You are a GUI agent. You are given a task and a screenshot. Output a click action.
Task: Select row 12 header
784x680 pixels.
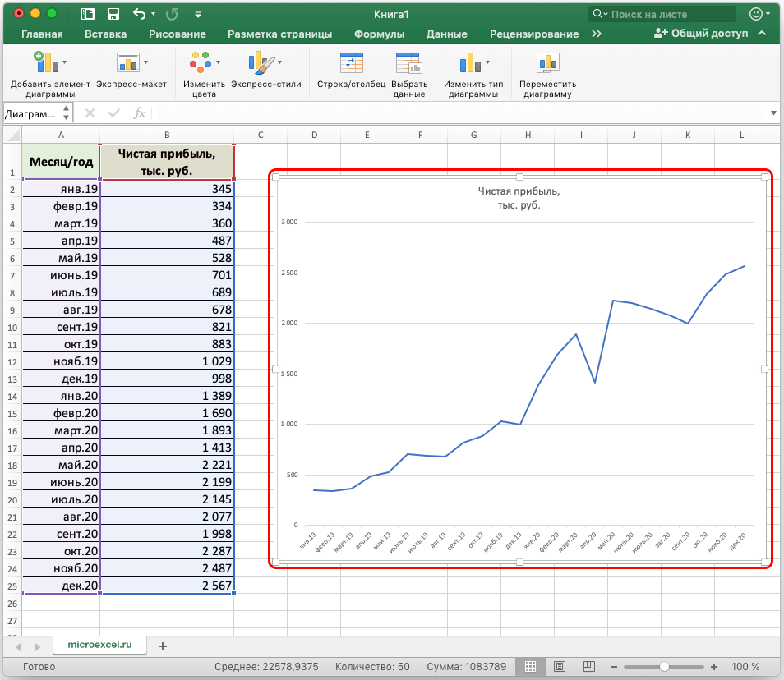[12, 361]
